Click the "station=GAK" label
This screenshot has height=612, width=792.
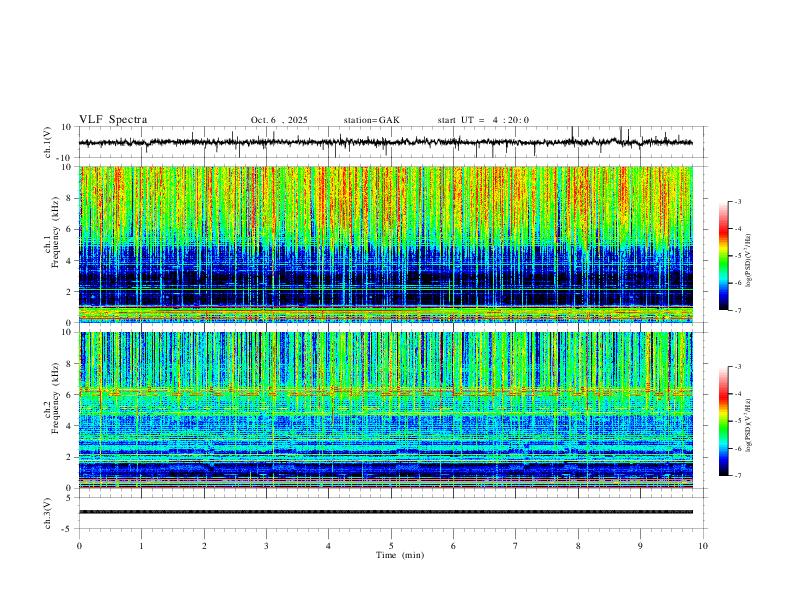pos(371,120)
